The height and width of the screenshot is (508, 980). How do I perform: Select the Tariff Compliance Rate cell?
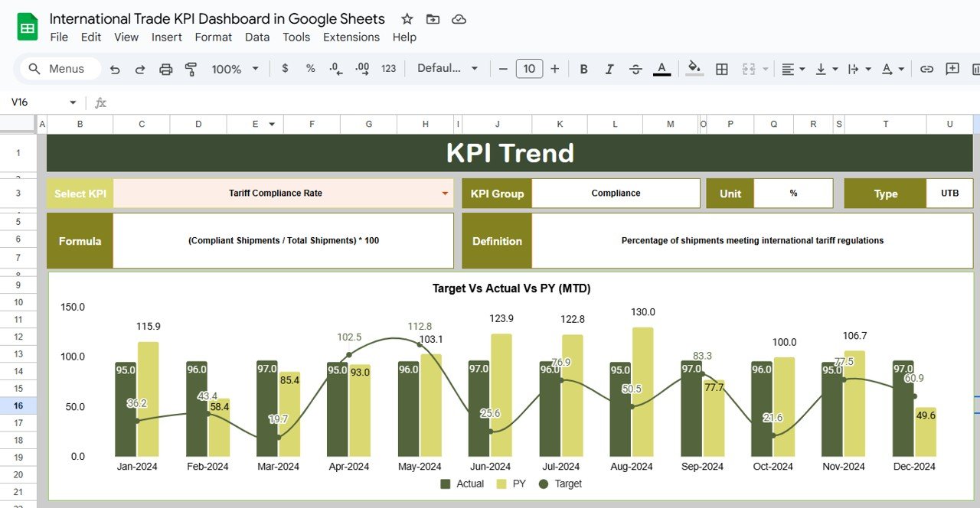[x=283, y=194]
